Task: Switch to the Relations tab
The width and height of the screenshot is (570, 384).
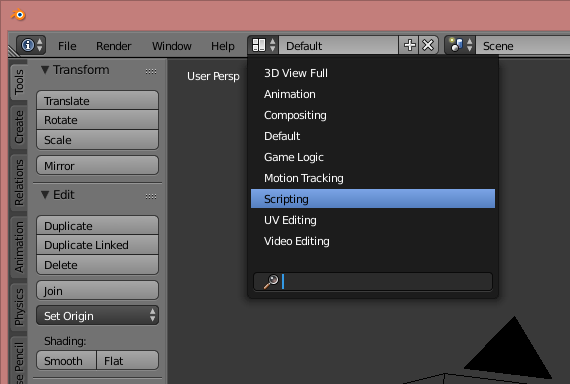Action: click(19, 183)
